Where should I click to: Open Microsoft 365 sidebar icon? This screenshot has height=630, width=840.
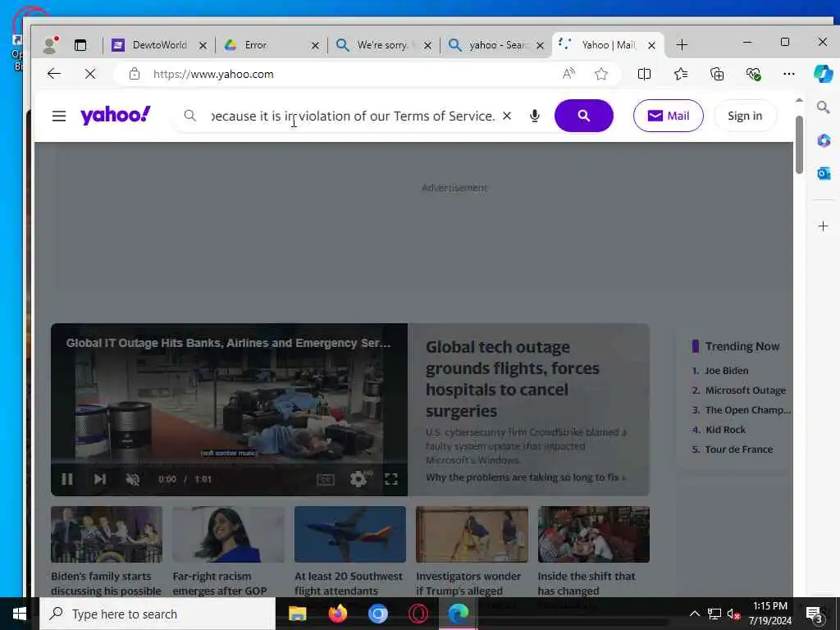click(x=824, y=141)
